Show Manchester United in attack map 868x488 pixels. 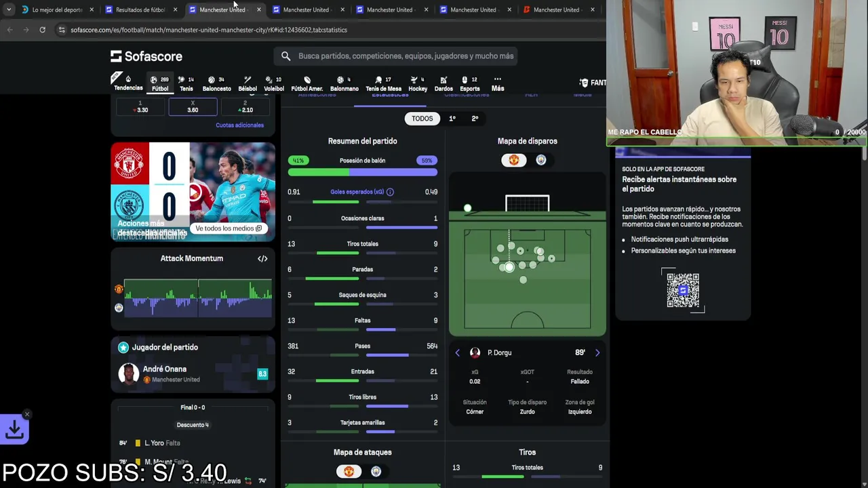click(349, 472)
